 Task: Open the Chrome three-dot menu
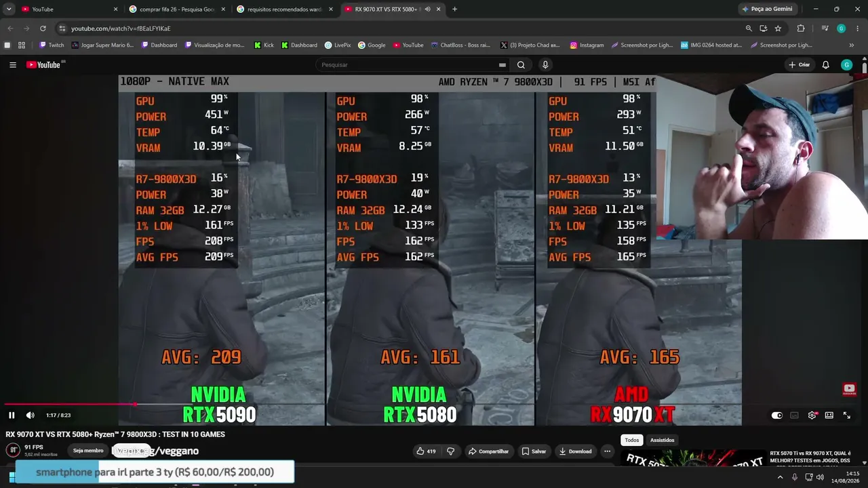pyautogui.click(x=858, y=28)
